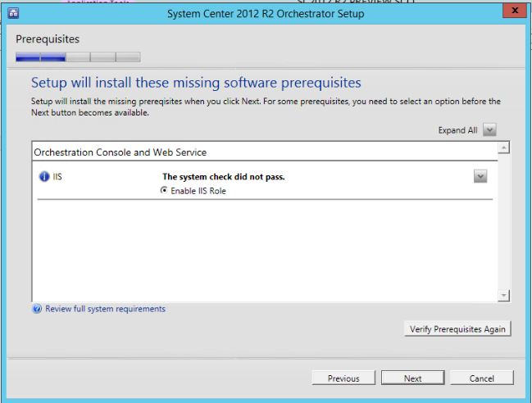Viewport: 532px width, 403px height.
Task: Click the blue IIS information icon
Action: pyautogui.click(x=45, y=176)
